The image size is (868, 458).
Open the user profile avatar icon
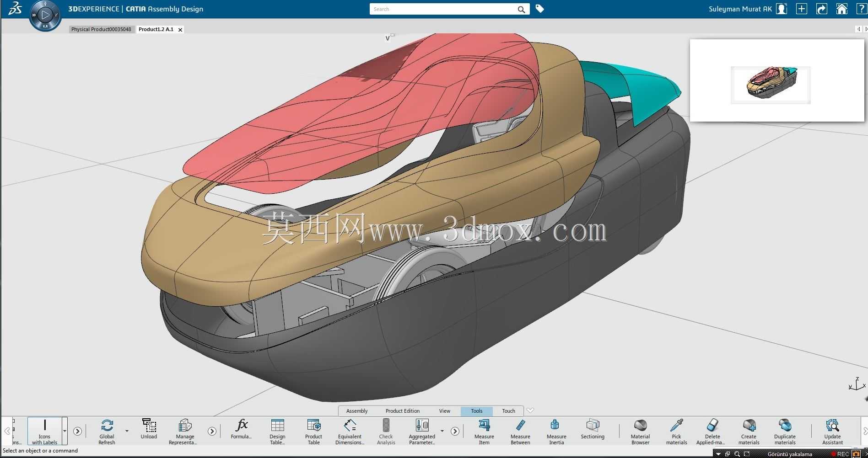coord(782,9)
